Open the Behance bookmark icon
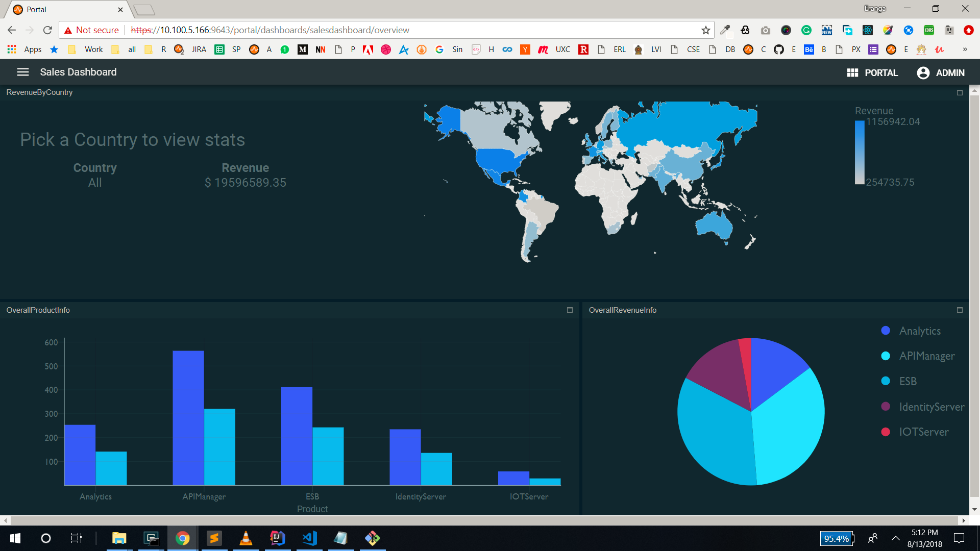 tap(809, 49)
